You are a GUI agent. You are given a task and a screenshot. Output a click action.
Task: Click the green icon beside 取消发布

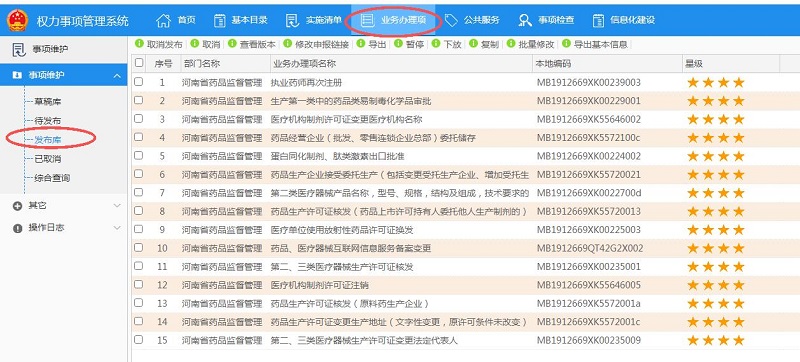139,44
